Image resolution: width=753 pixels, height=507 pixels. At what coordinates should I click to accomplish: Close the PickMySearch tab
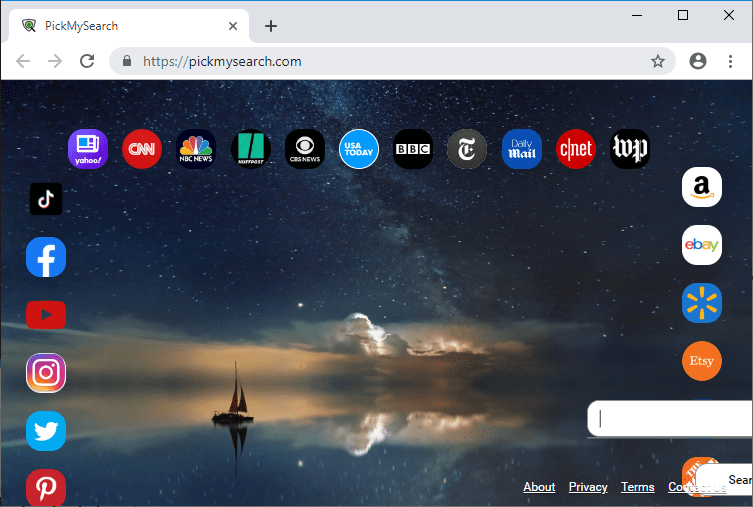[233, 26]
